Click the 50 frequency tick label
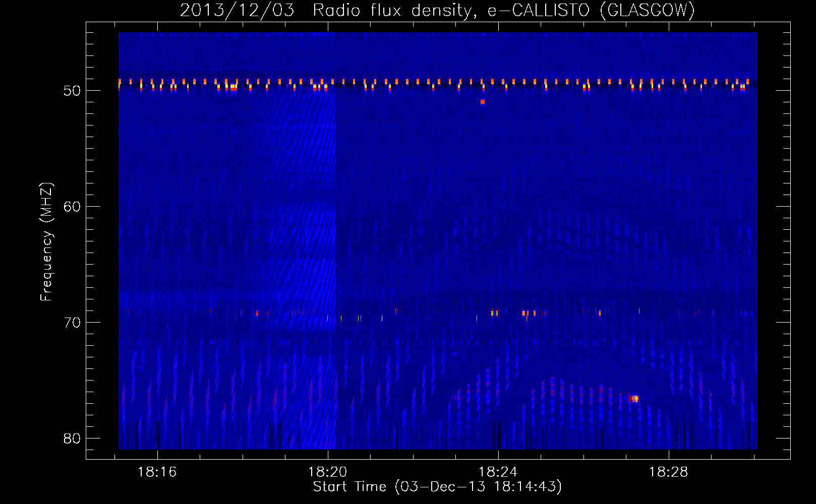Screen dimensions: 816x504 click(72, 91)
